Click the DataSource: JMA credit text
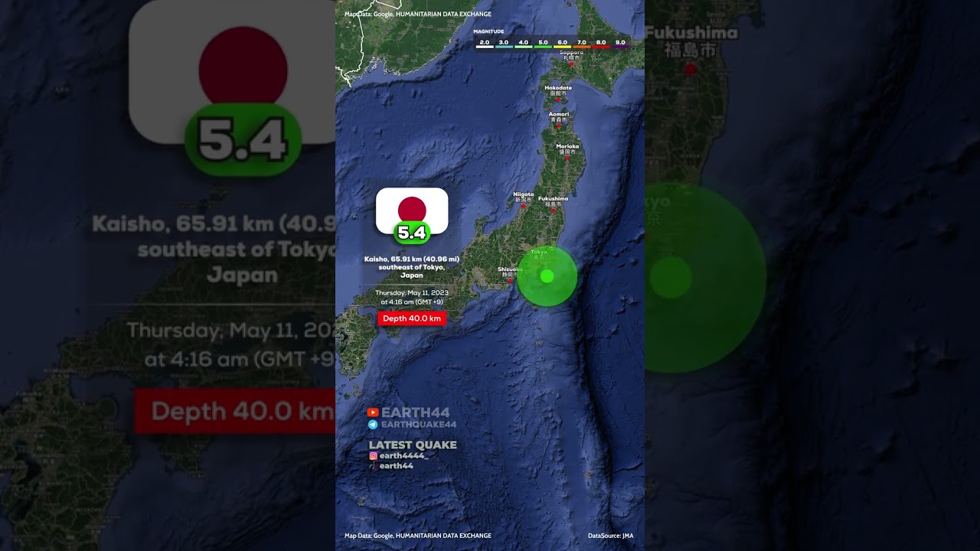 click(x=611, y=536)
